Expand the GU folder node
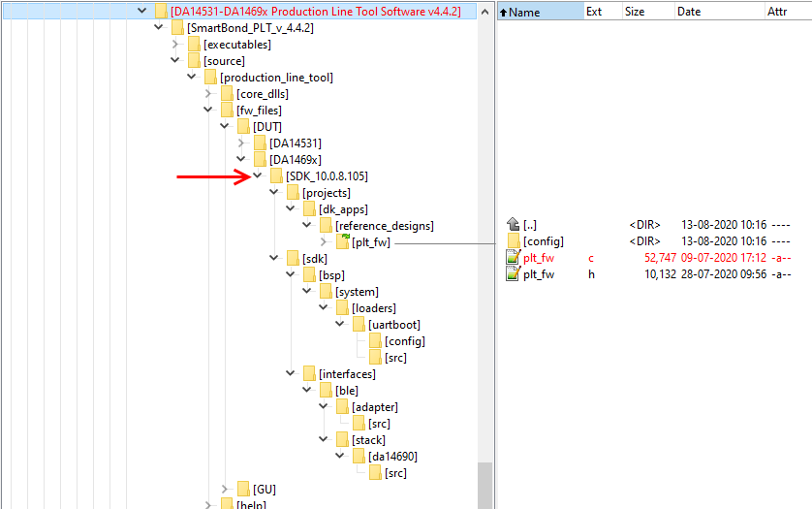812x509 pixels. coord(225,489)
